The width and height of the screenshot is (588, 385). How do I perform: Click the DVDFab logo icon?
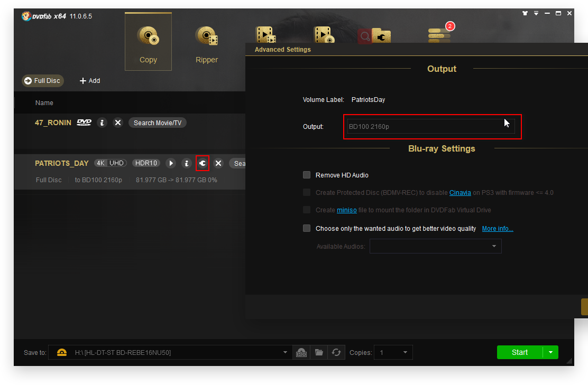coord(26,16)
